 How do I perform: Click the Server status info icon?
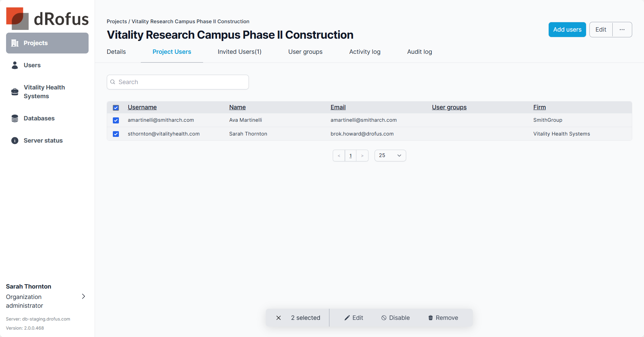pos(15,141)
